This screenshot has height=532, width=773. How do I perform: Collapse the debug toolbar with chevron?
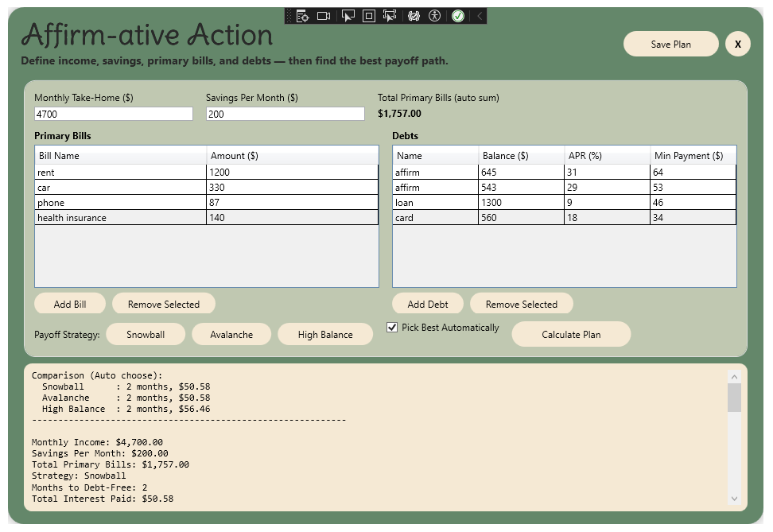click(479, 16)
